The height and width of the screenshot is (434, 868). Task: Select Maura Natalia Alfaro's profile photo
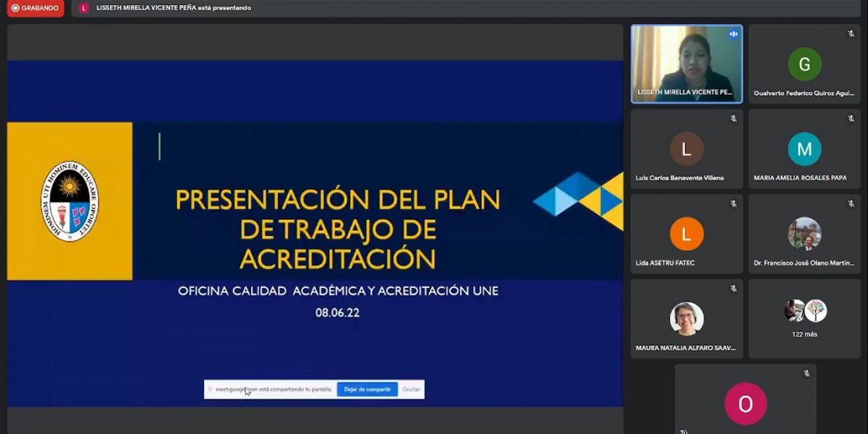(686, 318)
